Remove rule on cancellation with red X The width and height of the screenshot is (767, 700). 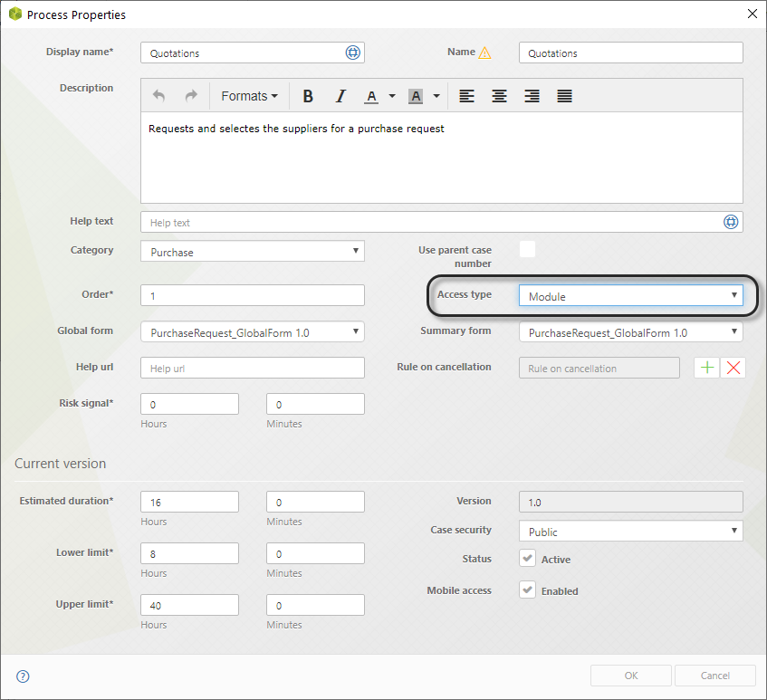[x=733, y=368]
